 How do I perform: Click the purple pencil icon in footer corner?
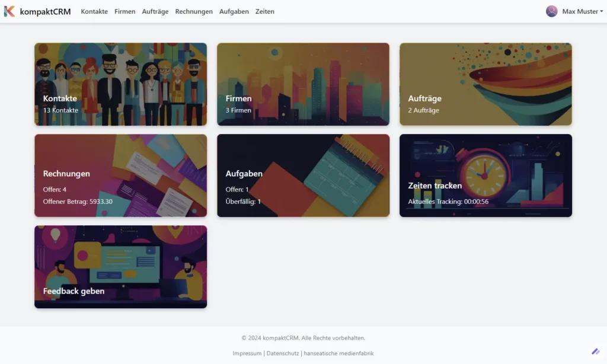pyautogui.click(x=595, y=352)
